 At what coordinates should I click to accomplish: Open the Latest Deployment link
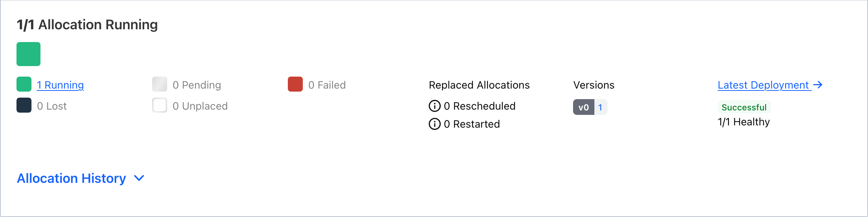(763, 85)
